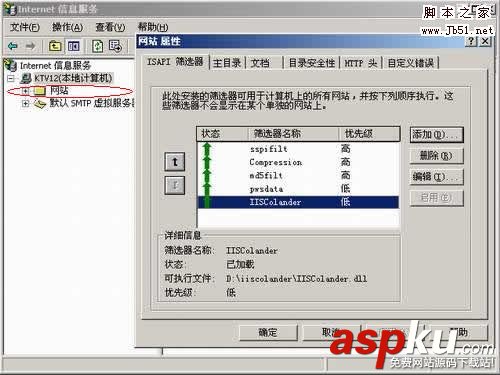Screen dimensions: 500x375
Task: Click the 已加载 status value
Action: [x=240, y=264]
